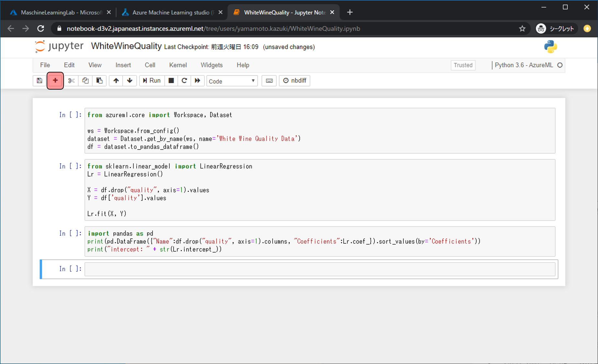Click the empty last code cell input
This screenshot has width=598, height=364.
(320, 269)
